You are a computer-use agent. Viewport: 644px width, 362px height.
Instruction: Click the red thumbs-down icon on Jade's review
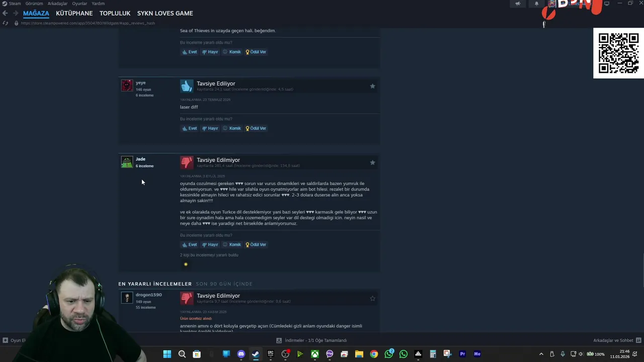click(x=187, y=162)
